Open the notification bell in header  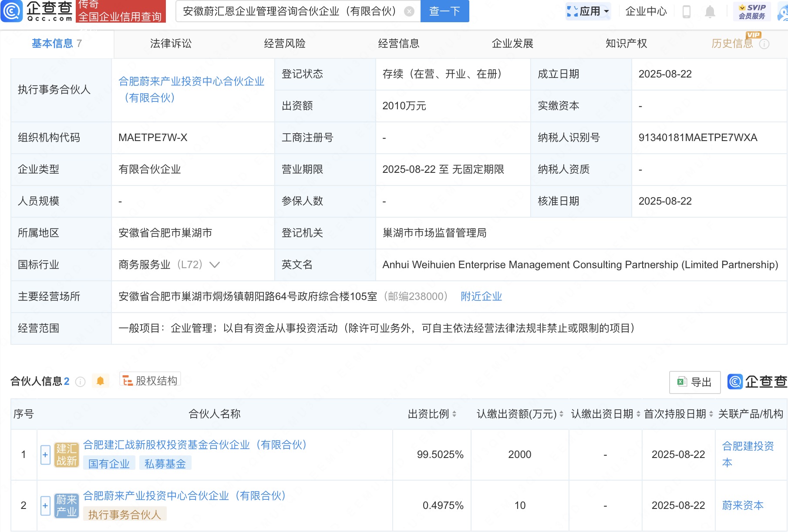pos(710,11)
